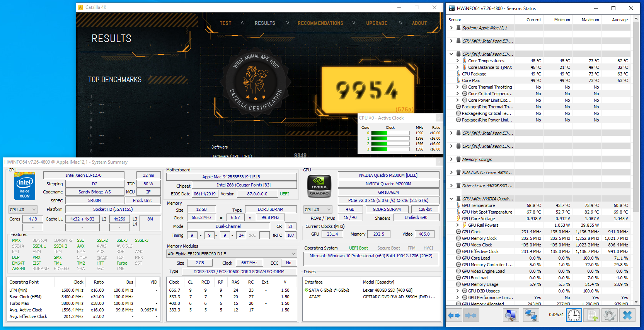
Task: Click the collapse-layout arrows button in Sensors Status
Action: click(470, 315)
